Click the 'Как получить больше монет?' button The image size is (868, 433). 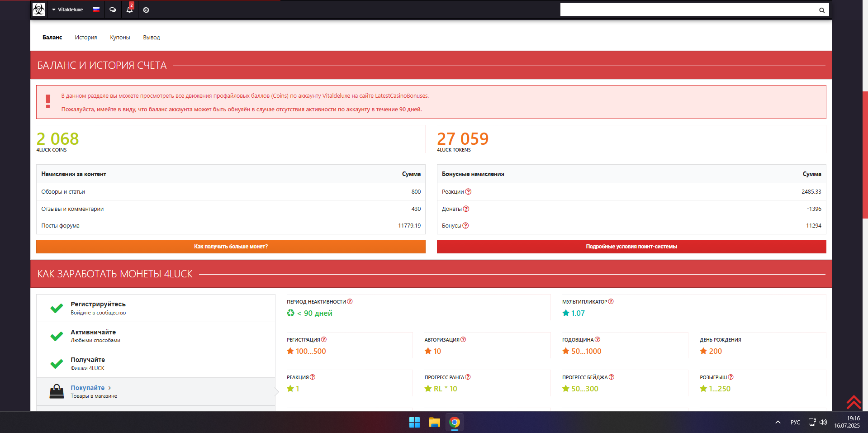(x=231, y=247)
